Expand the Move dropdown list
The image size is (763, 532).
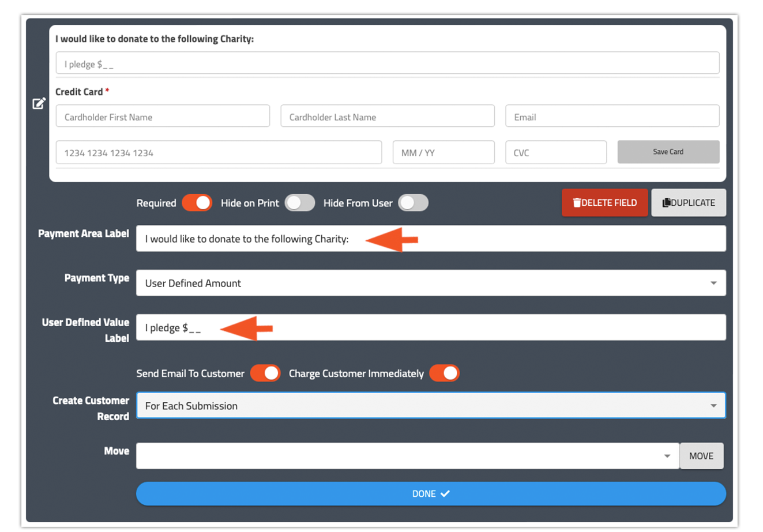coord(407,456)
